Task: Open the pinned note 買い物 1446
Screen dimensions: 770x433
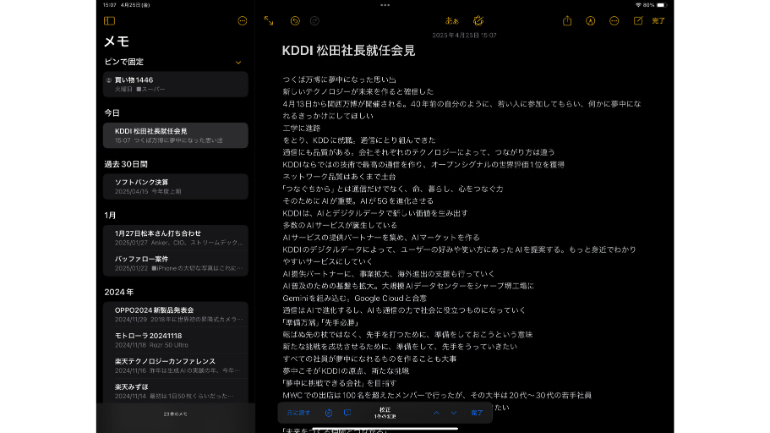Action: click(175, 84)
